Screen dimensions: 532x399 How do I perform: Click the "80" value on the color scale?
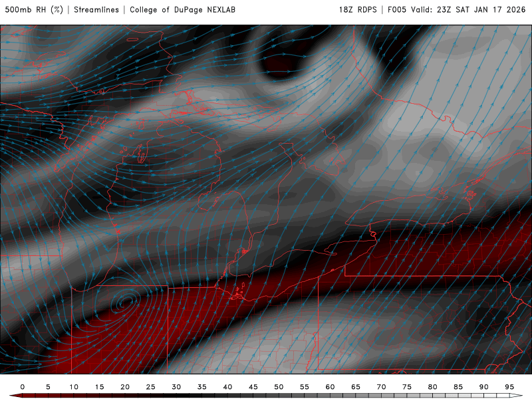coord(433,387)
